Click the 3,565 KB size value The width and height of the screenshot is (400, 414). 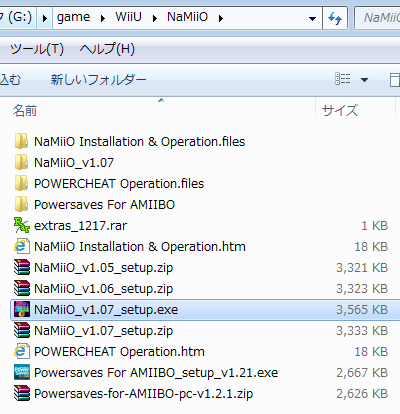click(362, 310)
